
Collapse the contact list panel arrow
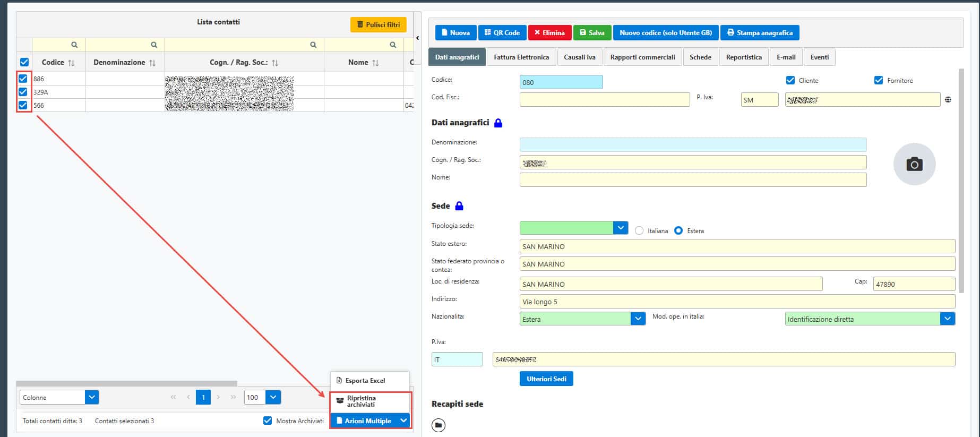coord(418,38)
